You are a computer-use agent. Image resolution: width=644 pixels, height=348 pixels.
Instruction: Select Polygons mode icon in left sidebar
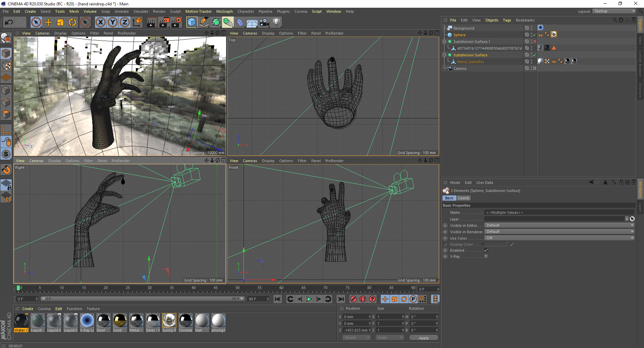click(6, 114)
